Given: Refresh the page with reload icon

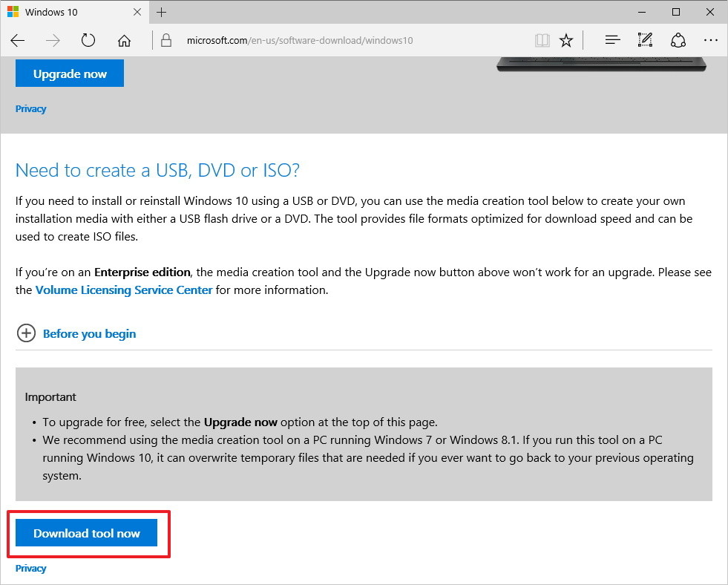Looking at the screenshot, I should [x=88, y=40].
